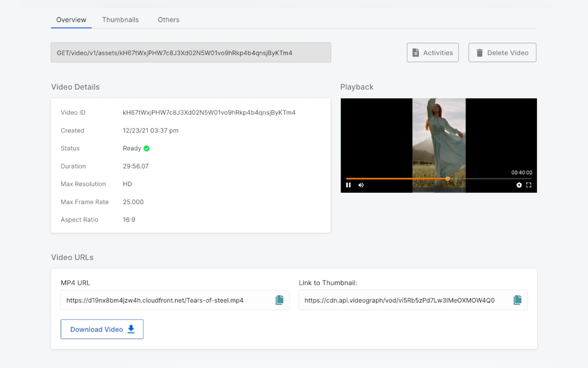This screenshot has width=588, height=368.
Task: Select the Overview tab
Action: pos(71,20)
